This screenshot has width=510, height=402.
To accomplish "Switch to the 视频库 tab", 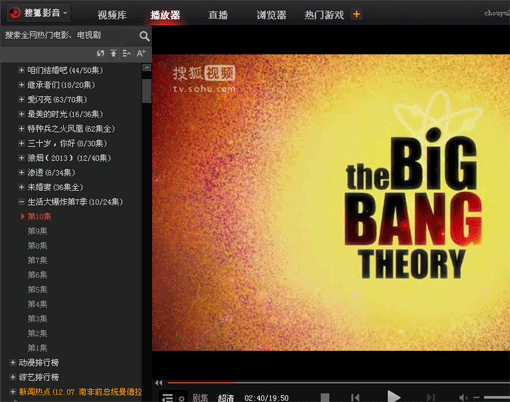I will [112, 15].
